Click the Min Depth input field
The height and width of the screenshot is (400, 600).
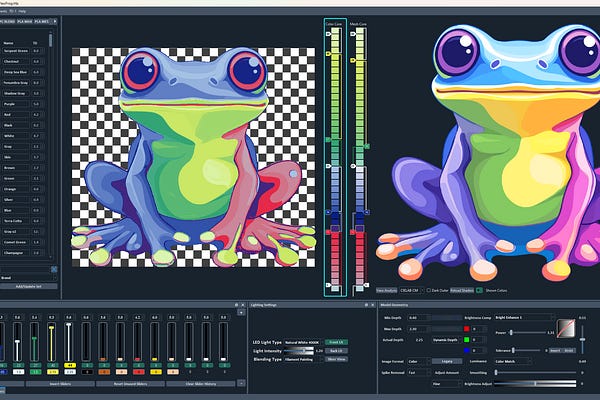click(x=419, y=318)
